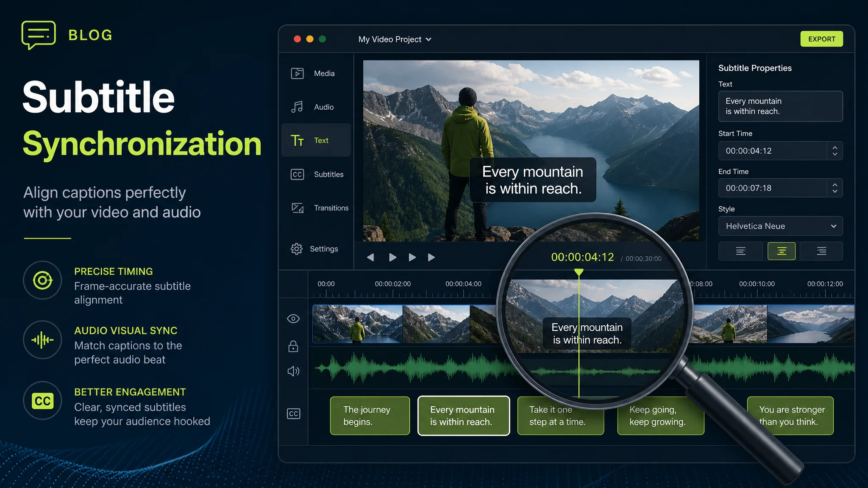
Task: Click the "PRECISE TIMING" heading
Action: pos(114,272)
